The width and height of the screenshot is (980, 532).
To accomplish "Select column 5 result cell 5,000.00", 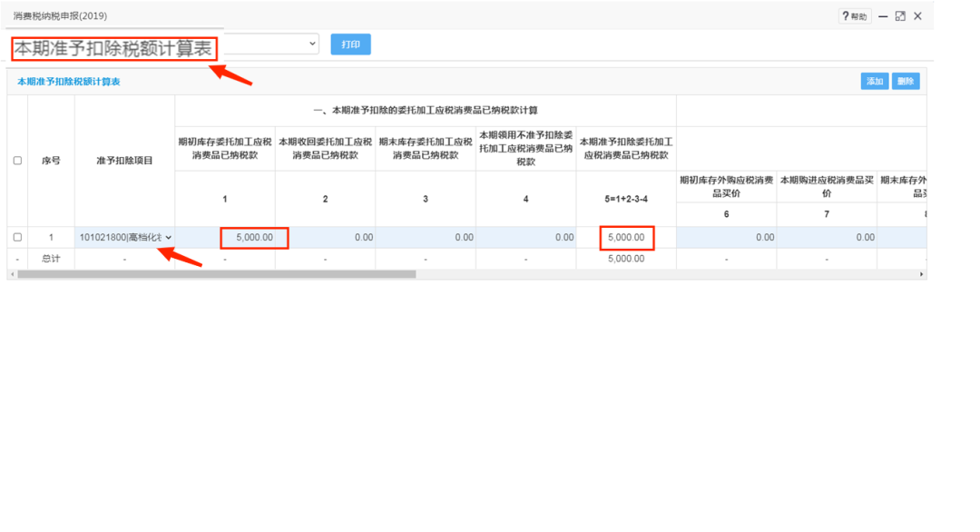I will [x=626, y=238].
